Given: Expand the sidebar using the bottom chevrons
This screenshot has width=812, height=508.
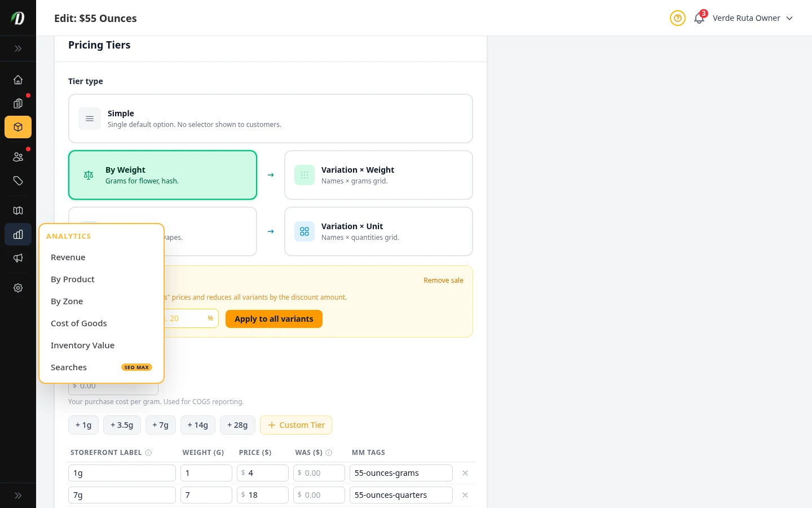Looking at the screenshot, I should [18, 495].
